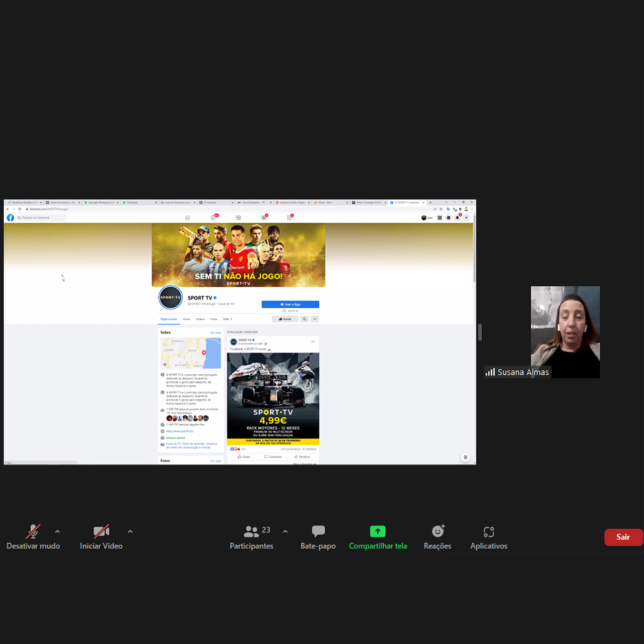This screenshot has width=644, height=644.
Task: Click the Facebook logo in shared screen
Action: click(x=10, y=218)
